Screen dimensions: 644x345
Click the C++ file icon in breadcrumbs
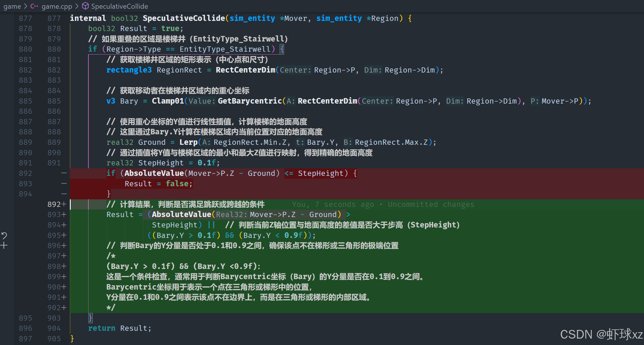(x=34, y=6)
